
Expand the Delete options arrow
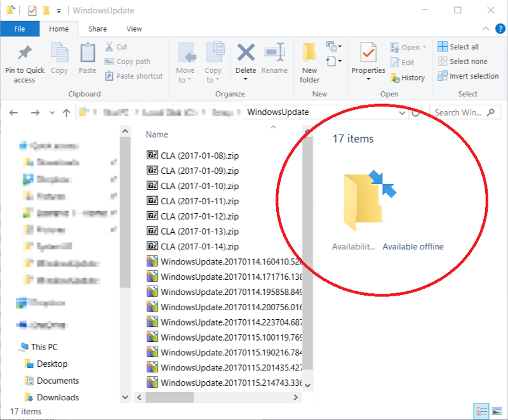246,79
